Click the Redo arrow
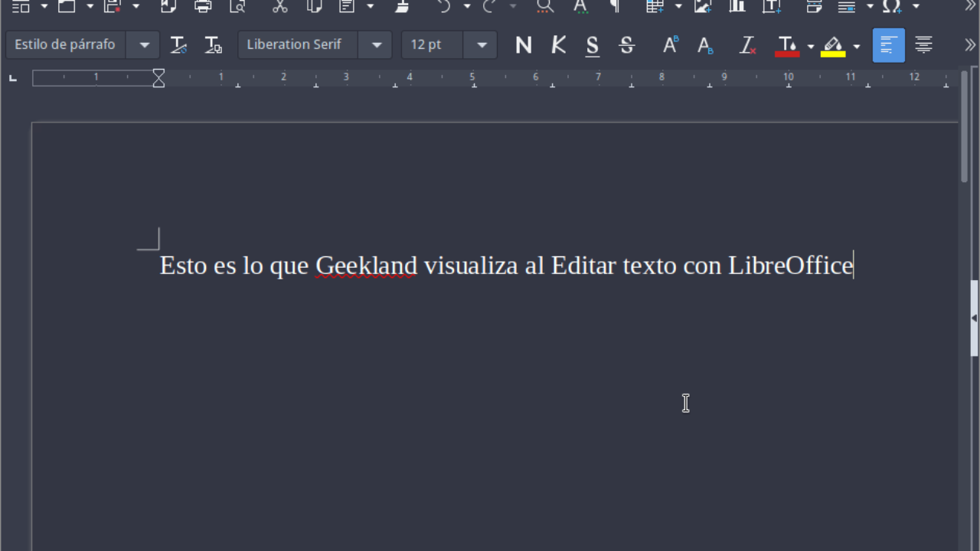Image resolution: width=980 pixels, height=551 pixels. [x=490, y=6]
